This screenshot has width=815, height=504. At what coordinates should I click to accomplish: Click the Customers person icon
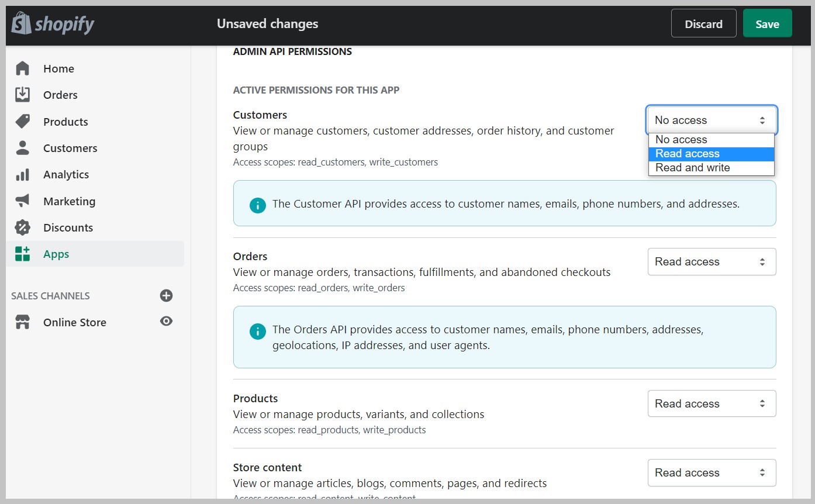point(22,148)
